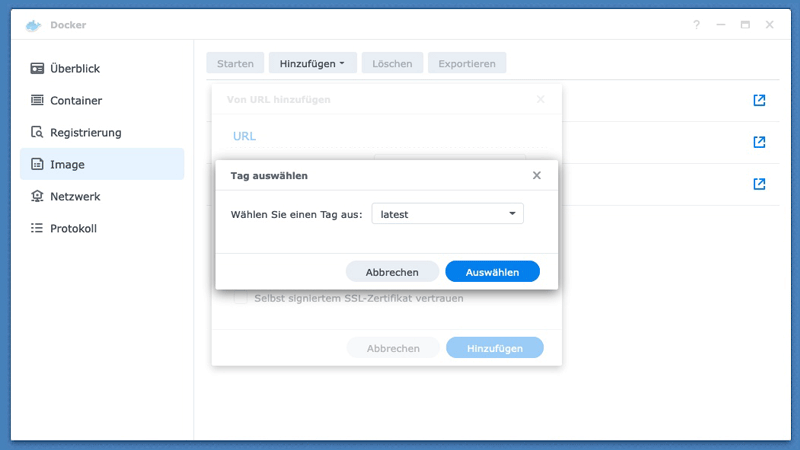Open third image's external link icon
Screen dimensions: 800x450
click(759, 185)
